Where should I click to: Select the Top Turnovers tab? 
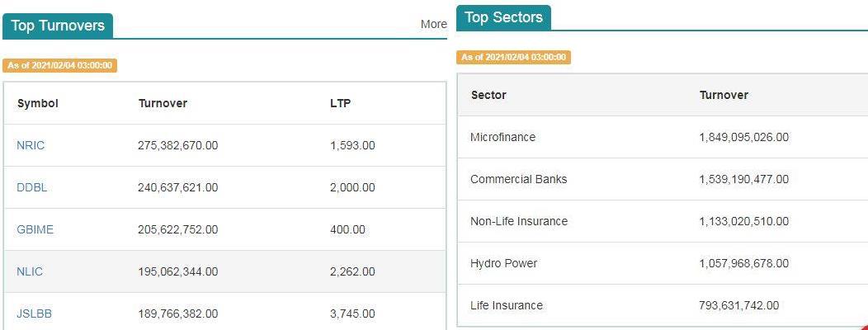(x=58, y=26)
